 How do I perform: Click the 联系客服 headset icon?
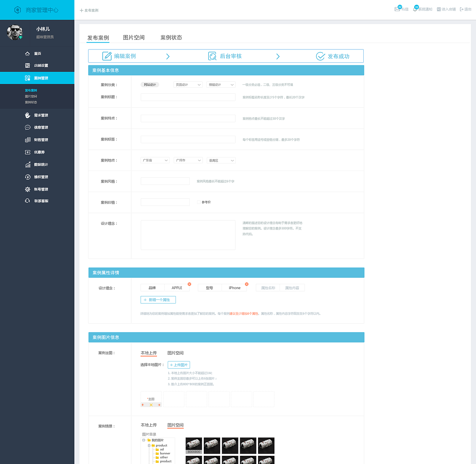pyautogui.click(x=28, y=201)
